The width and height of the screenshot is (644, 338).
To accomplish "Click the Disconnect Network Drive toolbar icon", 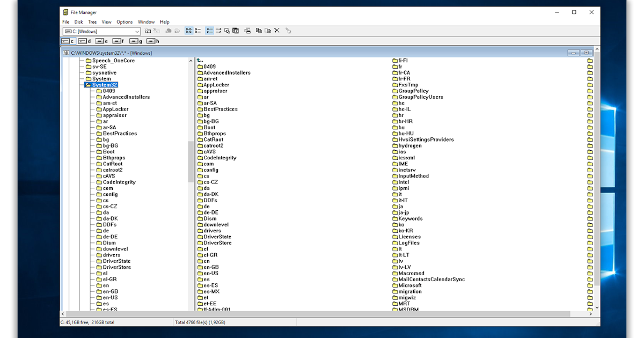I will [x=156, y=31].
